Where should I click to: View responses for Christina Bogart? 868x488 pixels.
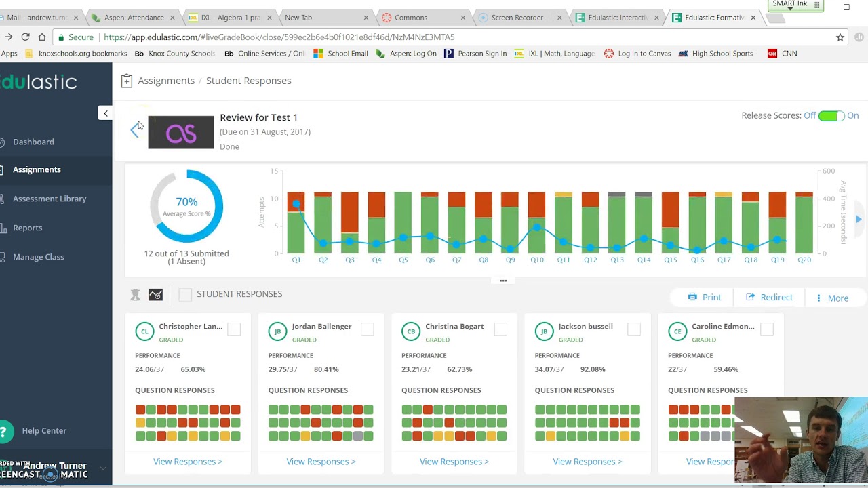tap(454, 462)
